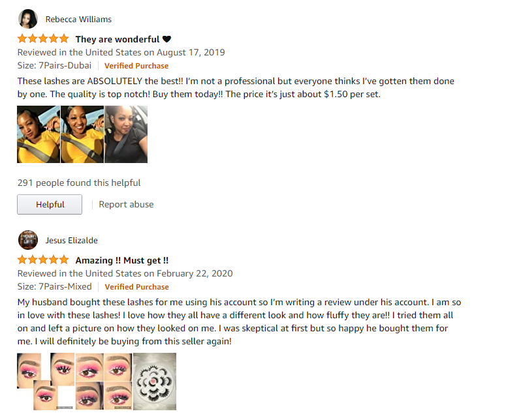Click five-star rating on Rebecca's review
The height and width of the screenshot is (420, 519).
coord(43,38)
